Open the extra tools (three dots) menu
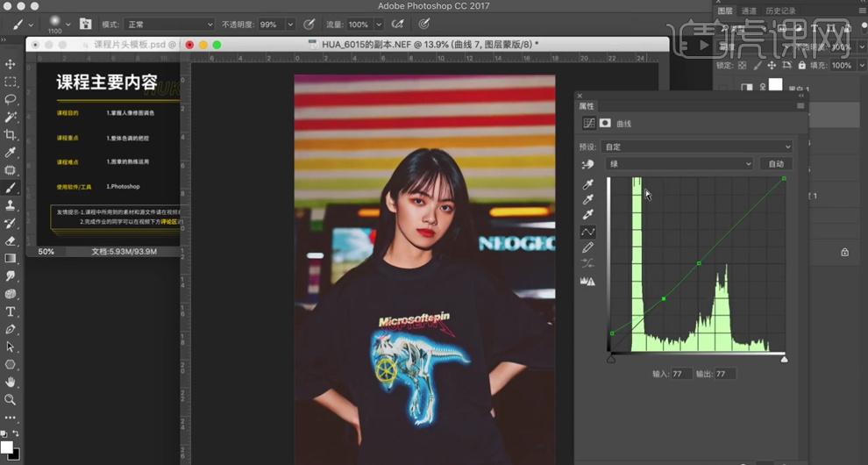 pyautogui.click(x=10, y=418)
